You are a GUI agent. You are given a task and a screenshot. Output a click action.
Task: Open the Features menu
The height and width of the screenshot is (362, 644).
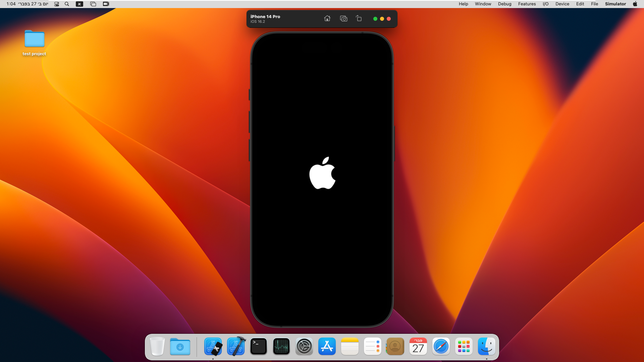527,4
